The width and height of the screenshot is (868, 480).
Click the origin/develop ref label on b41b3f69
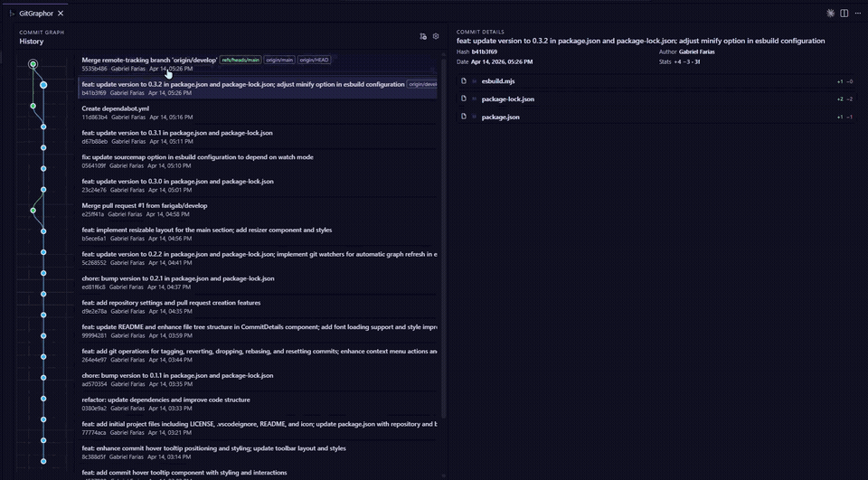(422, 84)
